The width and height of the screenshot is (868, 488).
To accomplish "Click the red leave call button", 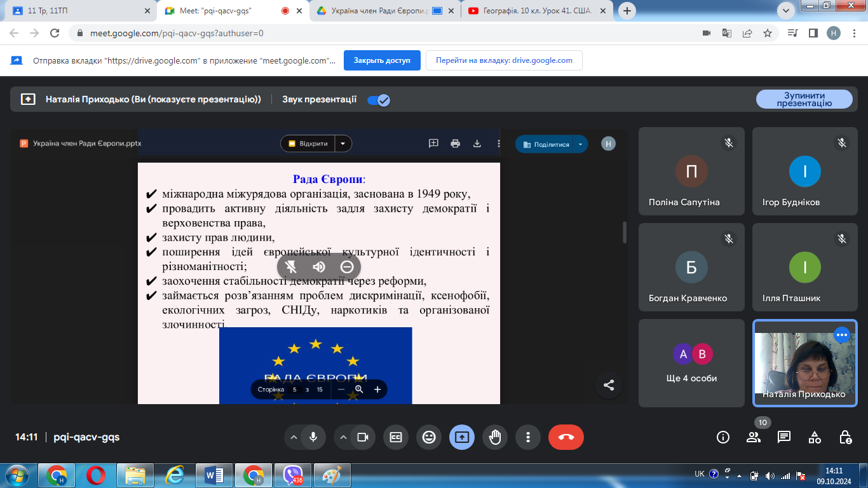I will click(566, 437).
